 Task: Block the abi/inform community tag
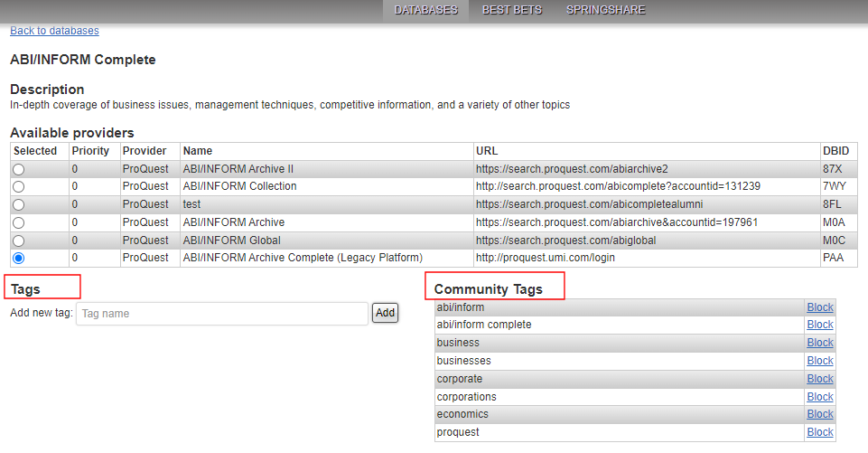click(x=820, y=307)
